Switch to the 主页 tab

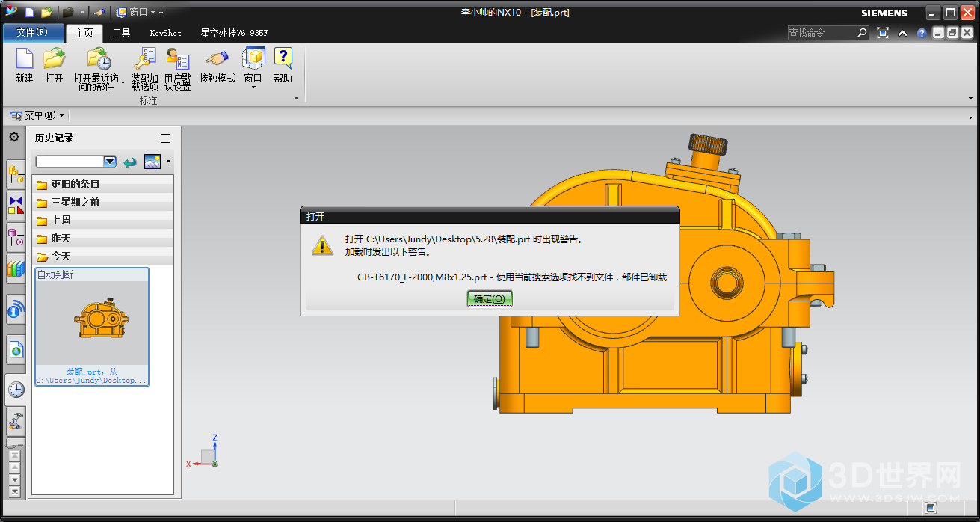click(84, 33)
